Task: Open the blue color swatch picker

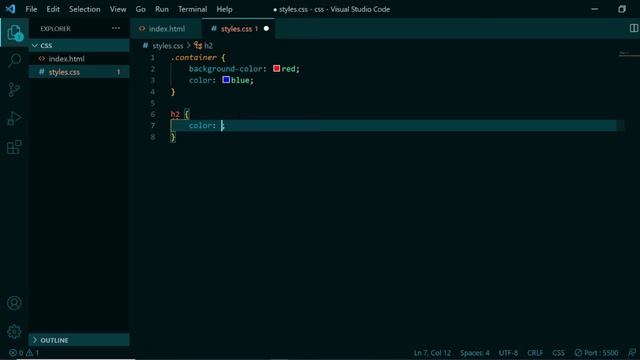Action: [226, 80]
